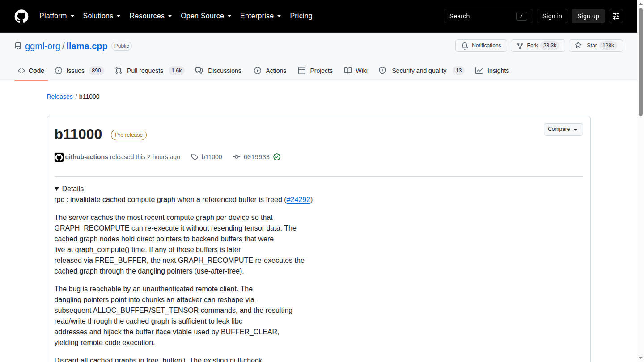This screenshot has height=362, width=644.
Task: Go back to Releases breadcrumb link
Action: click(59, 97)
